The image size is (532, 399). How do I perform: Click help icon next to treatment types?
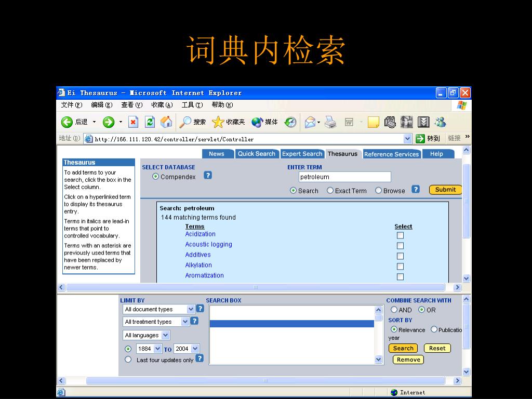[194, 321]
